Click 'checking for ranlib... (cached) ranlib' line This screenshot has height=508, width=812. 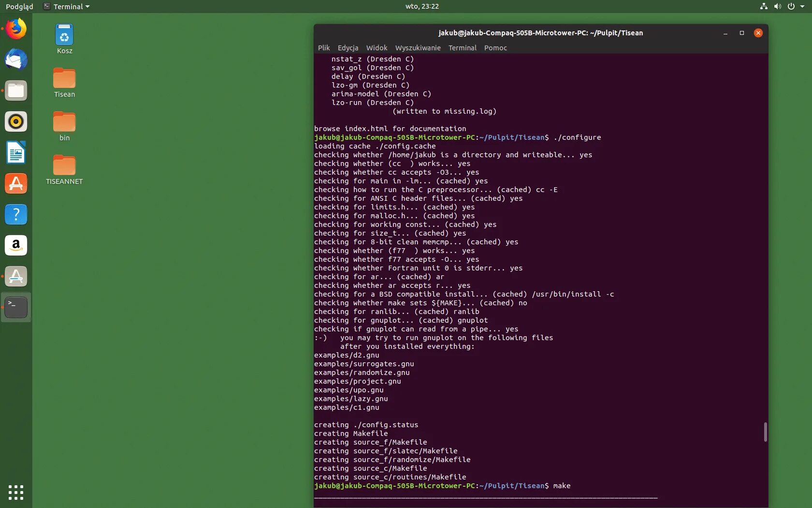[x=397, y=312]
